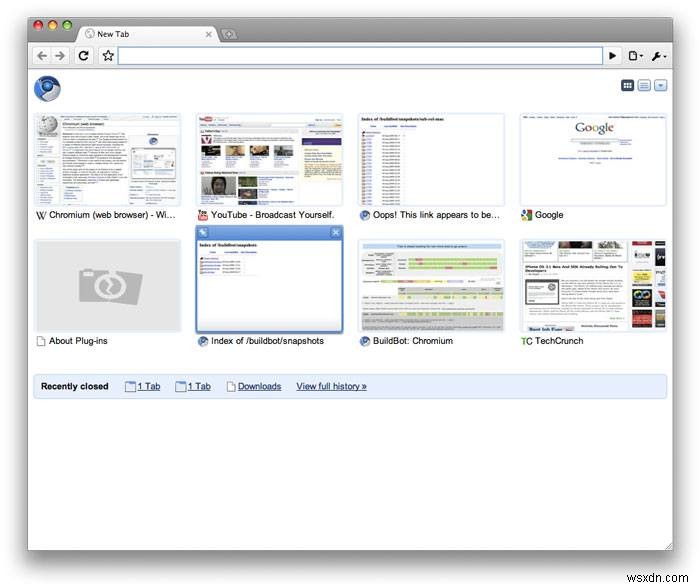The image size is (700, 588).
Task: Click the Go arrow next to address bar
Action: pyautogui.click(x=612, y=56)
